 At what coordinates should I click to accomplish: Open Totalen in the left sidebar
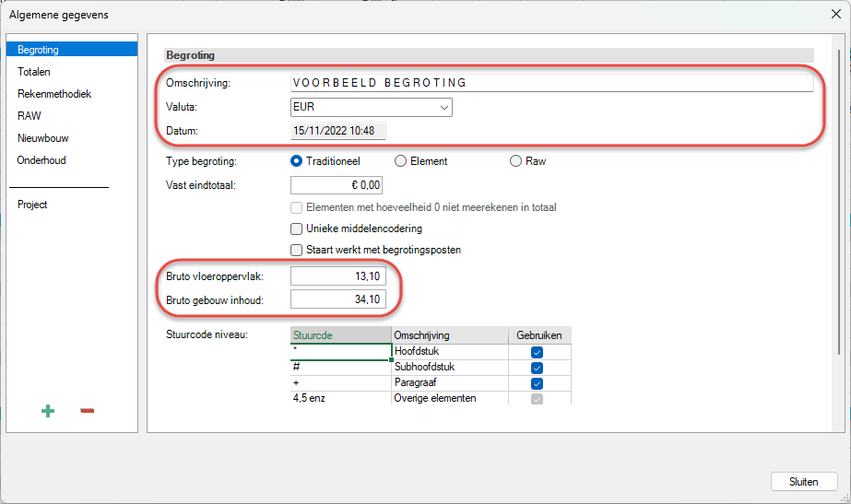point(34,72)
